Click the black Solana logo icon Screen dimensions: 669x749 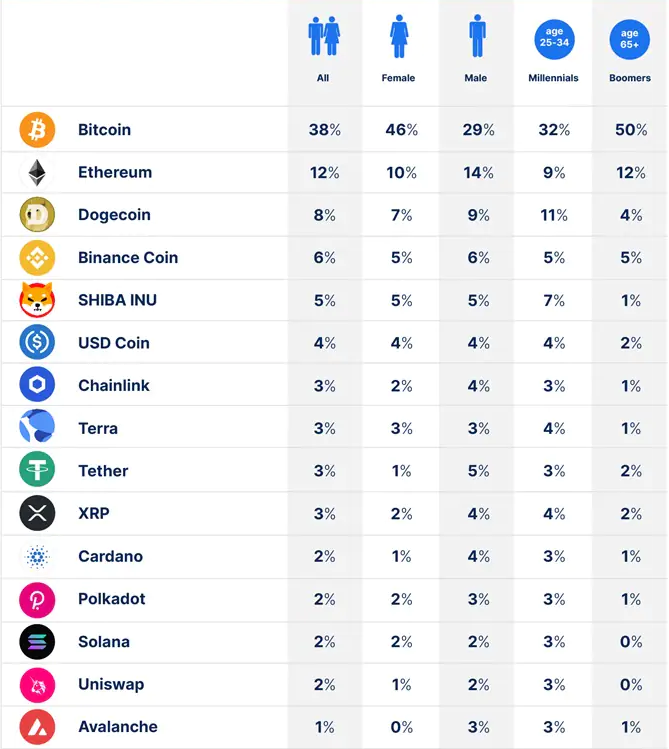37,642
